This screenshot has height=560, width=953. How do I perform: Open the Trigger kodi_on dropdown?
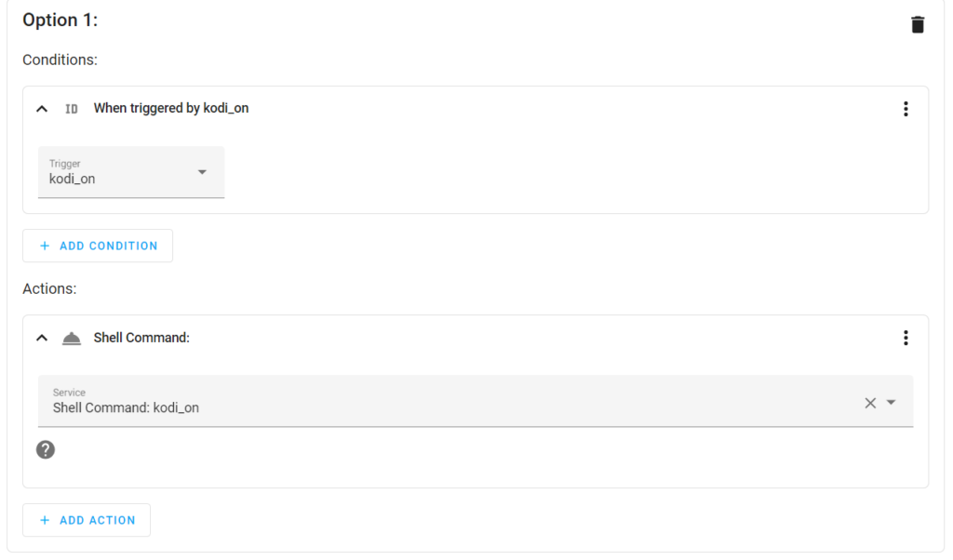tap(131, 172)
